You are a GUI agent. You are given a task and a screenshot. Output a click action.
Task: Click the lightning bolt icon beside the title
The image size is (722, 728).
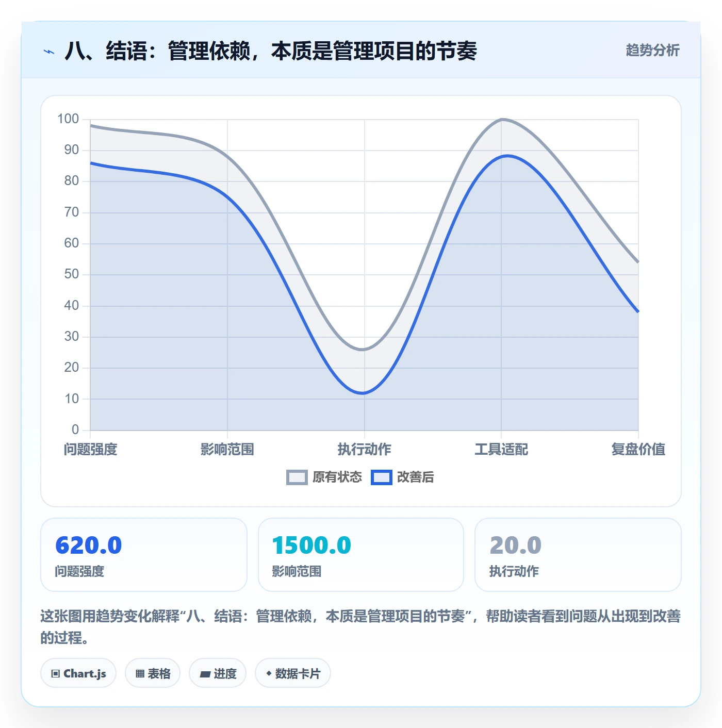(x=49, y=52)
